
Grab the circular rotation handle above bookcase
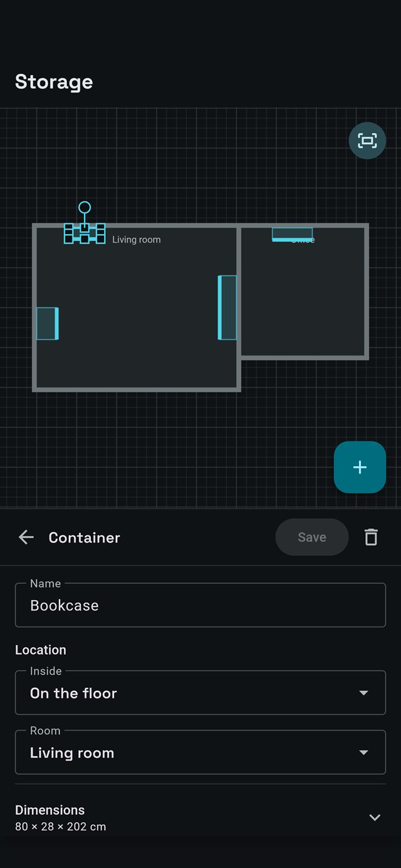tap(85, 207)
